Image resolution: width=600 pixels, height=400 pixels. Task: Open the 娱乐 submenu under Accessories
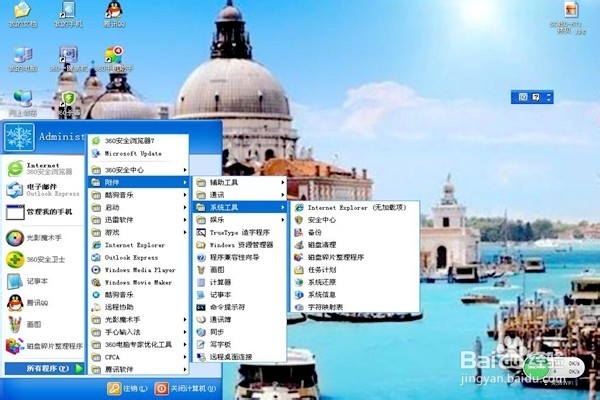(240, 220)
